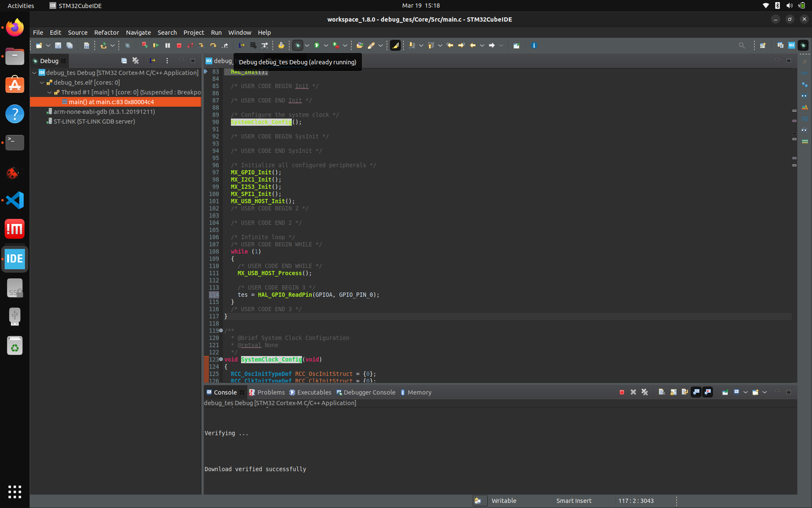Toggle Show Console on Standard Error
812x508 pixels.
[x=708, y=392]
